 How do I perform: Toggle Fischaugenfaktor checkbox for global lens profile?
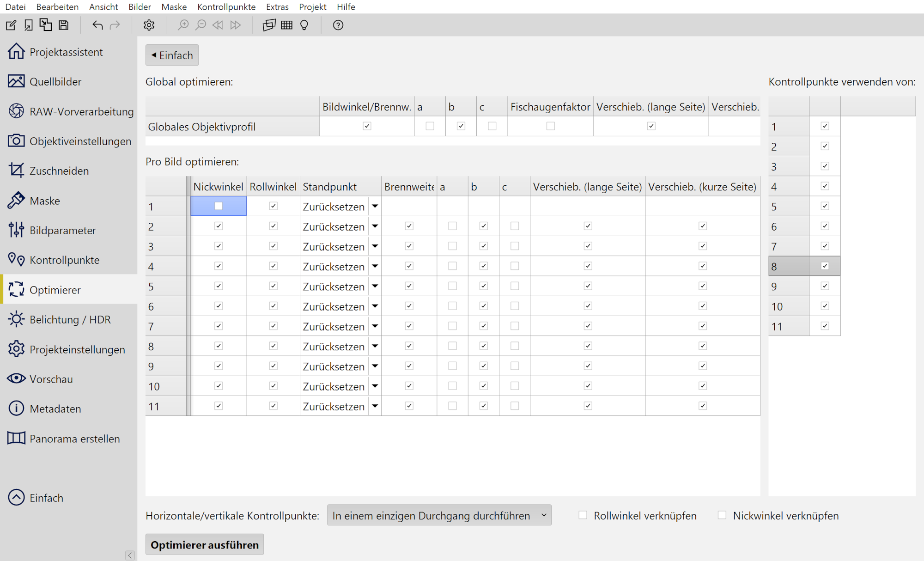coord(550,126)
